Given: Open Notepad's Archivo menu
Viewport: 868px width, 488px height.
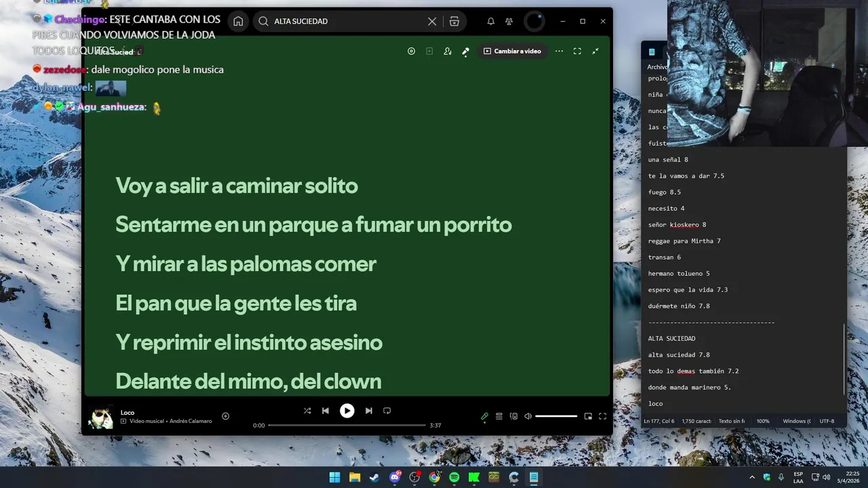Looking at the screenshot, I should click(657, 67).
